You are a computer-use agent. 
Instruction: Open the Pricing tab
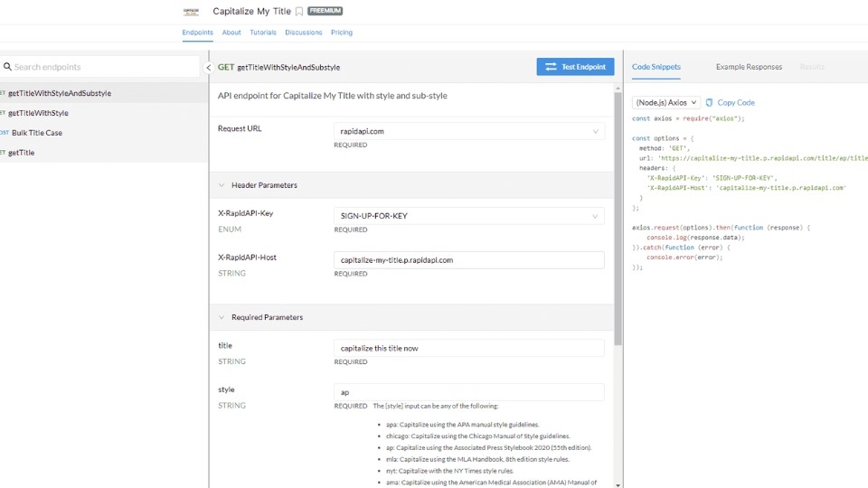click(x=342, y=33)
